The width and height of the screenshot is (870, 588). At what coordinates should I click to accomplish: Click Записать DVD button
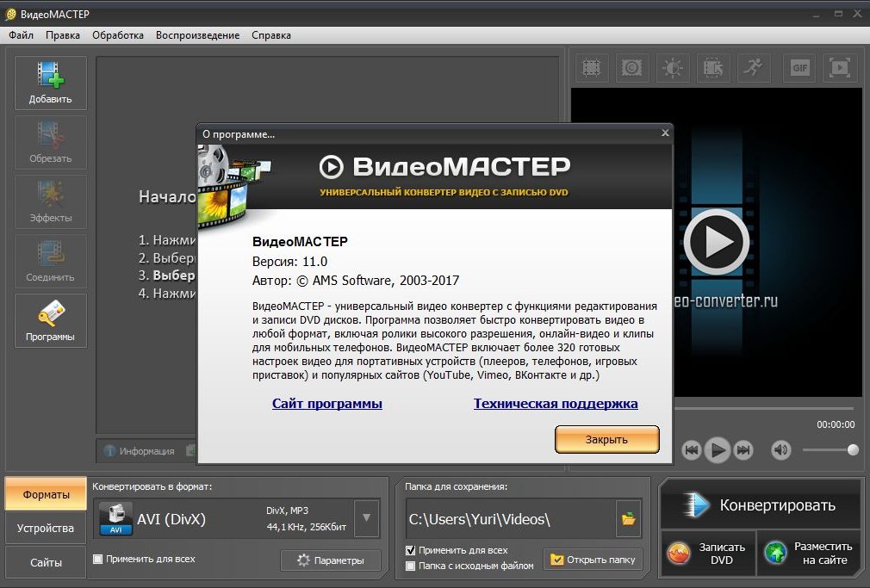click(x=709, y=553)
